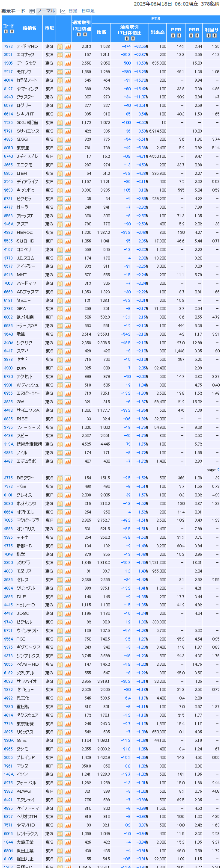Open orange area chart icon for リミックス row
224x868 pixels.
(x=68, y=732)
